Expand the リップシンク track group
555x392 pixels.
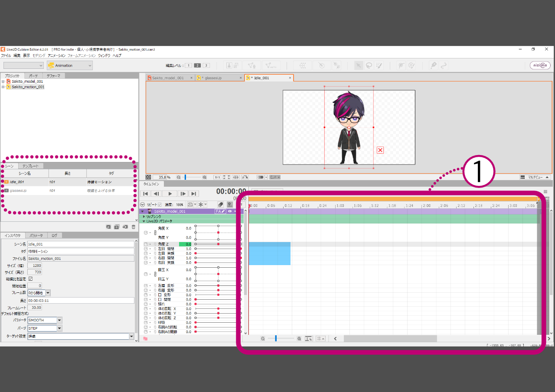click(x=144, y=217)
